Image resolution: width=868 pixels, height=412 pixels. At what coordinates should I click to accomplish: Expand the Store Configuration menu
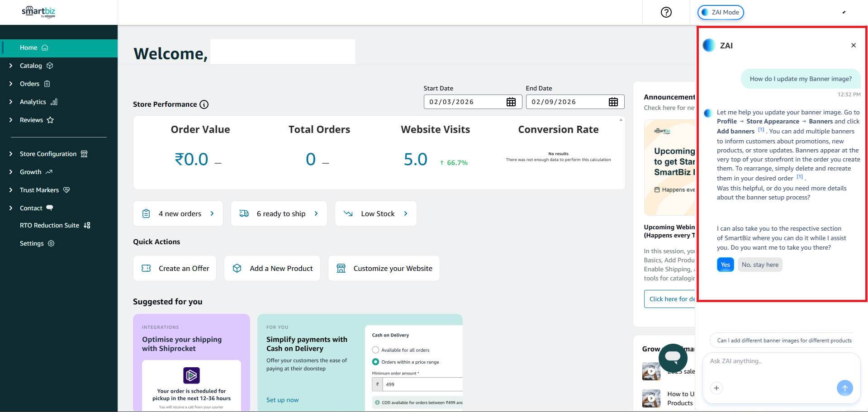click(x=48, y=154)
